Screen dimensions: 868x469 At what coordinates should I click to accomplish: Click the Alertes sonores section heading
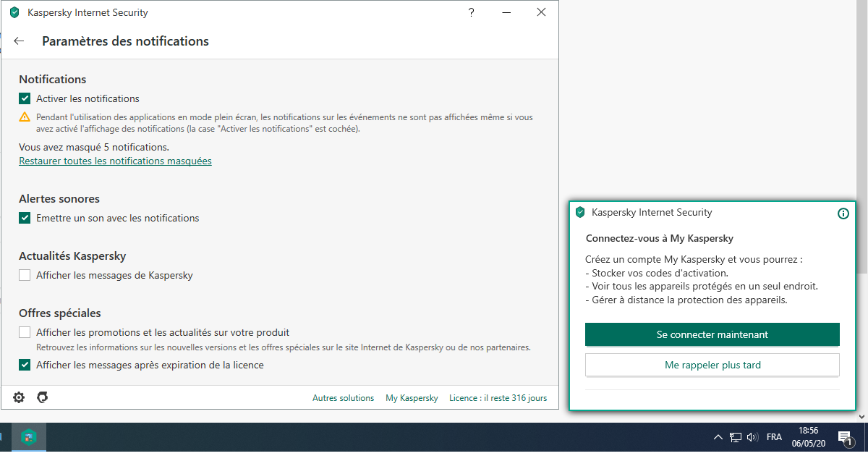(59, 198)
